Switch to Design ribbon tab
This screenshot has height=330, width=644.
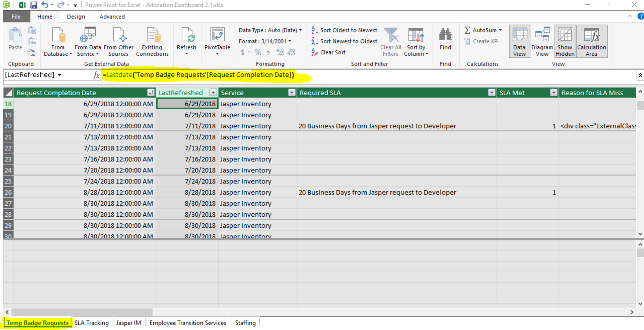point(76,16)
